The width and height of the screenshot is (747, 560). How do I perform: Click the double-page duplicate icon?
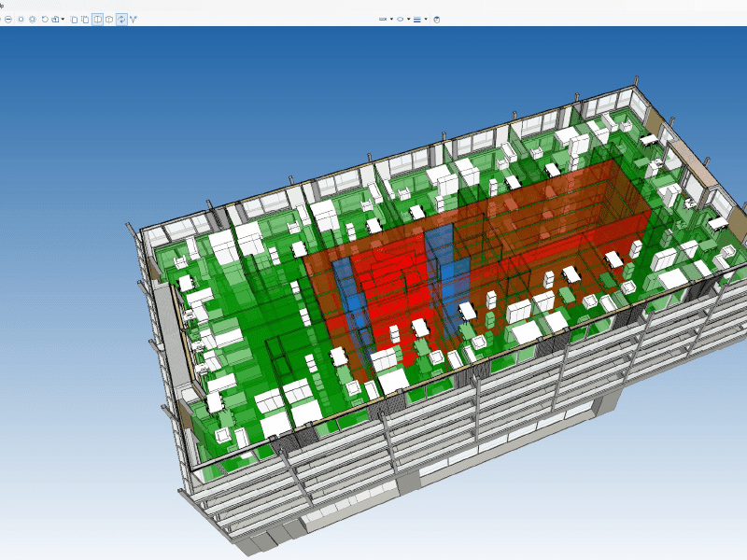click(85, 19)
